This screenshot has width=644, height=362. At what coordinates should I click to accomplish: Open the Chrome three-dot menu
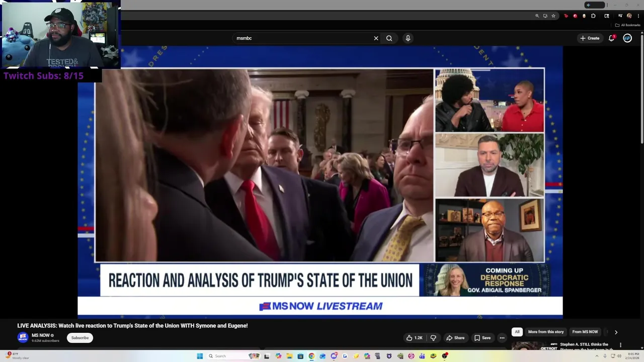click(638, 16)
